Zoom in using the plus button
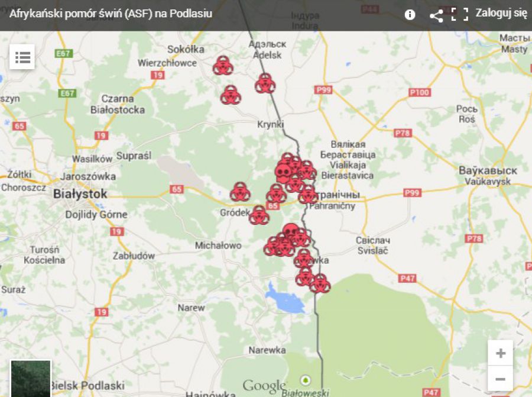Screen dimensions: 532x397 pos(500,353)
